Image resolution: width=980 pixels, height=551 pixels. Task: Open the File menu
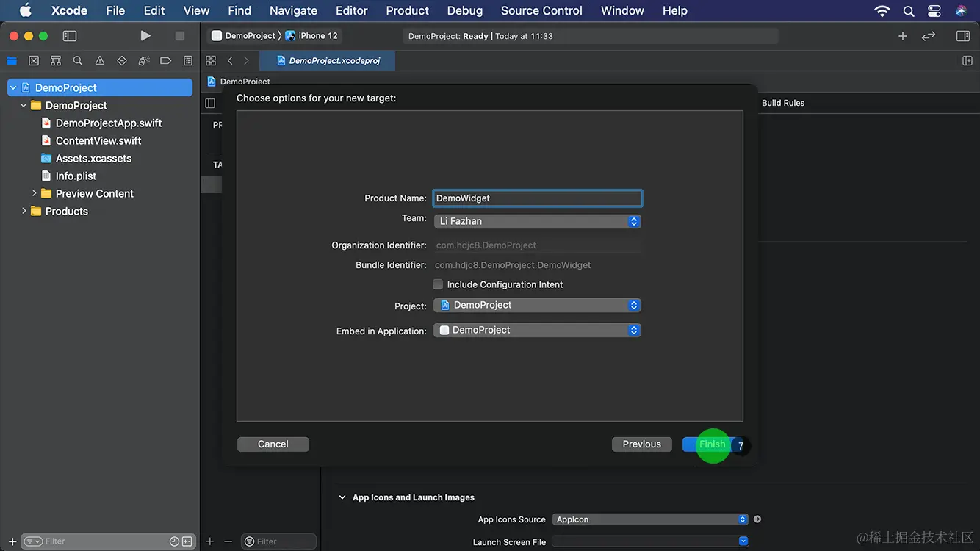tap(115, 11)
